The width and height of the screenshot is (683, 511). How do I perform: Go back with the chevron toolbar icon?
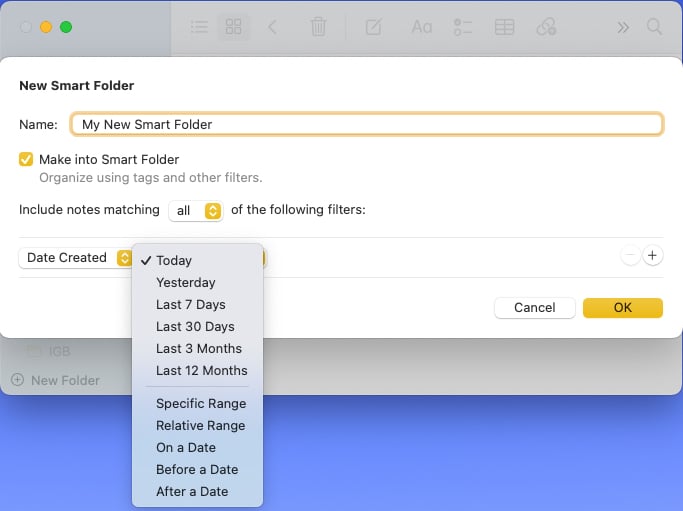[x=272, y=27]
